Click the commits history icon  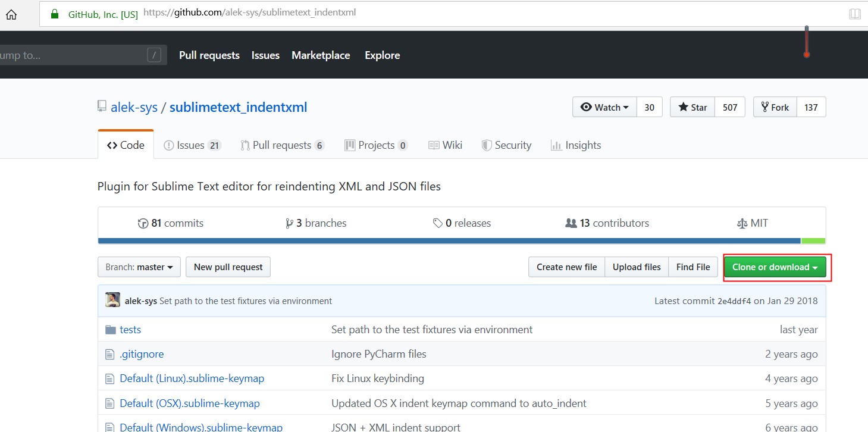click(x=143, y=224)
